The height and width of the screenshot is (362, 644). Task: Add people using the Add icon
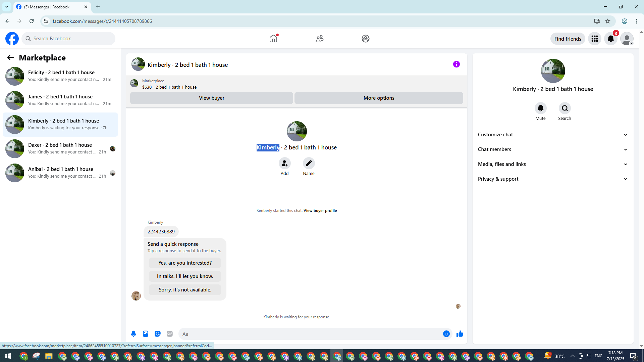[x=284, y=163]
